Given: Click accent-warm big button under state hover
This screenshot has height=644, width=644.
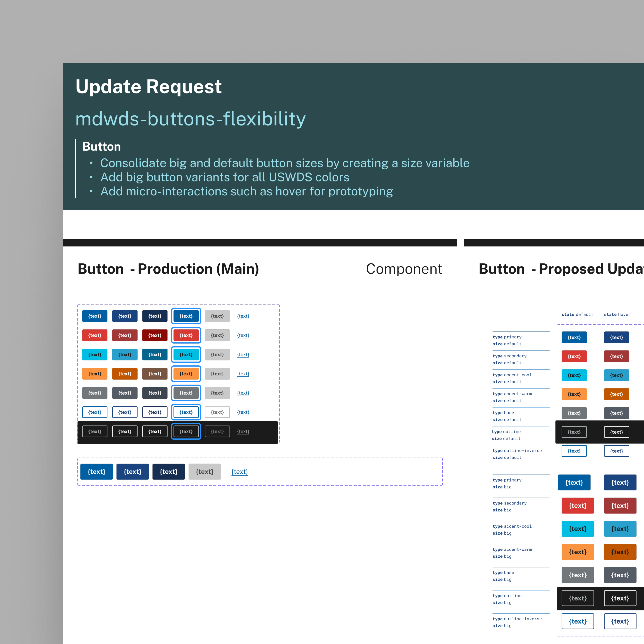Looking at the screenshot, I should 620,552.
